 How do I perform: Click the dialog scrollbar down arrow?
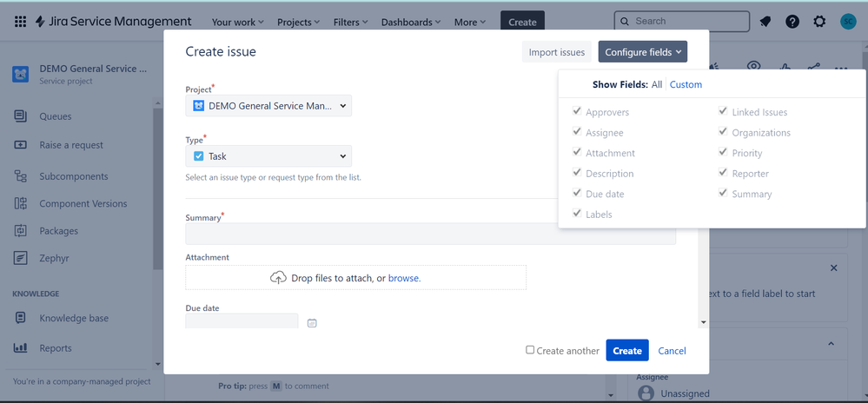point(704,322)
